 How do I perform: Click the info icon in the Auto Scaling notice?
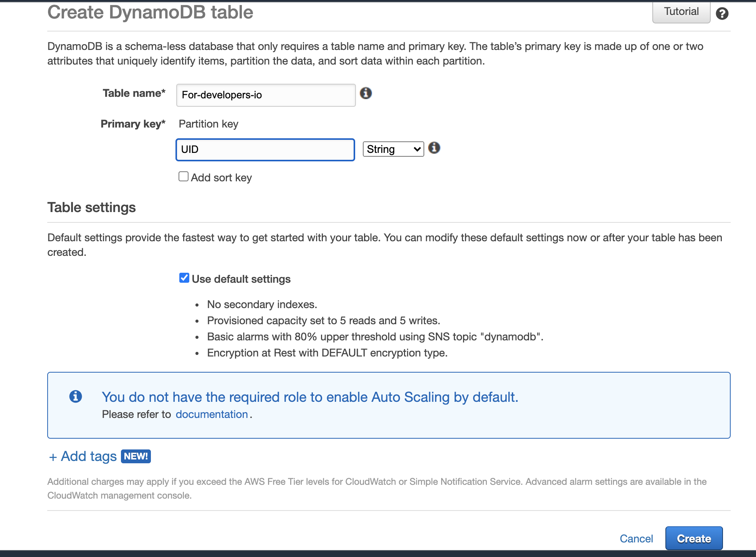75,396
